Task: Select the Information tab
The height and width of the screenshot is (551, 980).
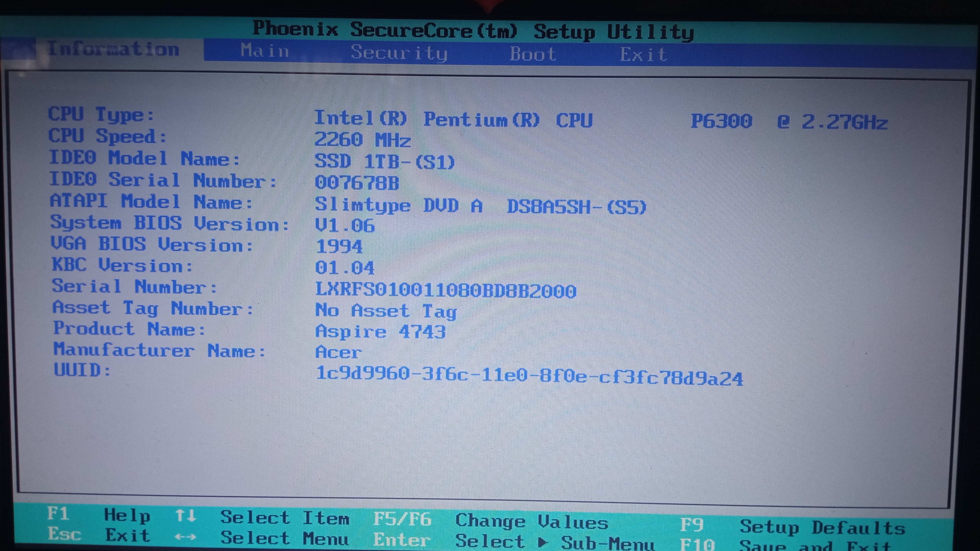Action: coord(113,50)
